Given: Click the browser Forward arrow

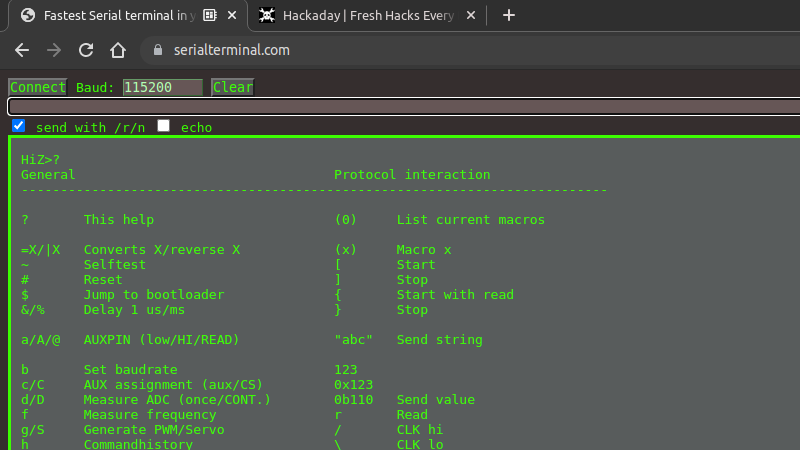Looking at the screenshot, I should pos(54,50).
